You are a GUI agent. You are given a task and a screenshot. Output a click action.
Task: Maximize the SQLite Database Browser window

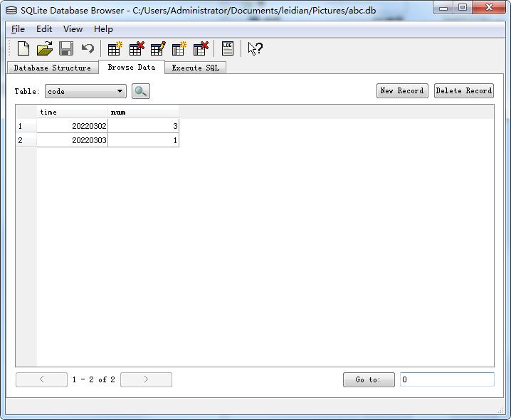pos(463,8)
